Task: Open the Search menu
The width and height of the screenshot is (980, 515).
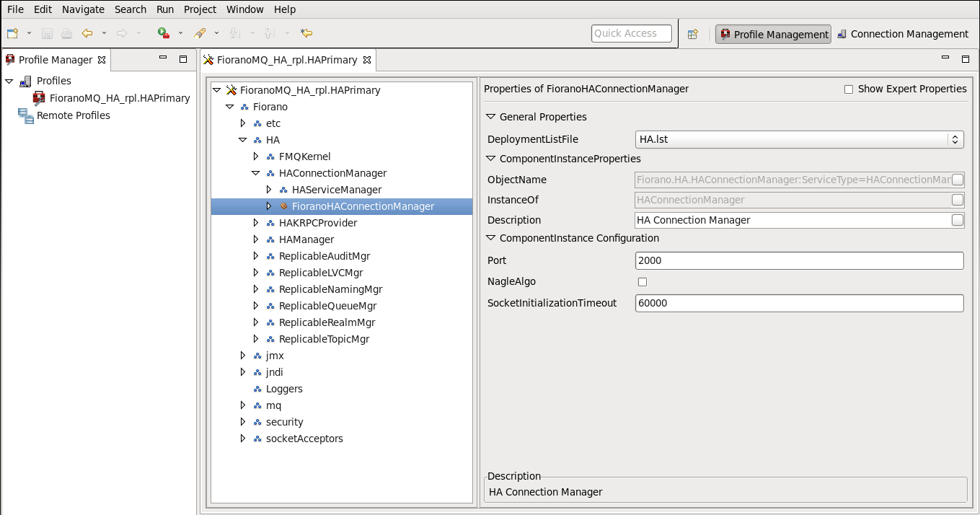Action: tap(131, 9)
